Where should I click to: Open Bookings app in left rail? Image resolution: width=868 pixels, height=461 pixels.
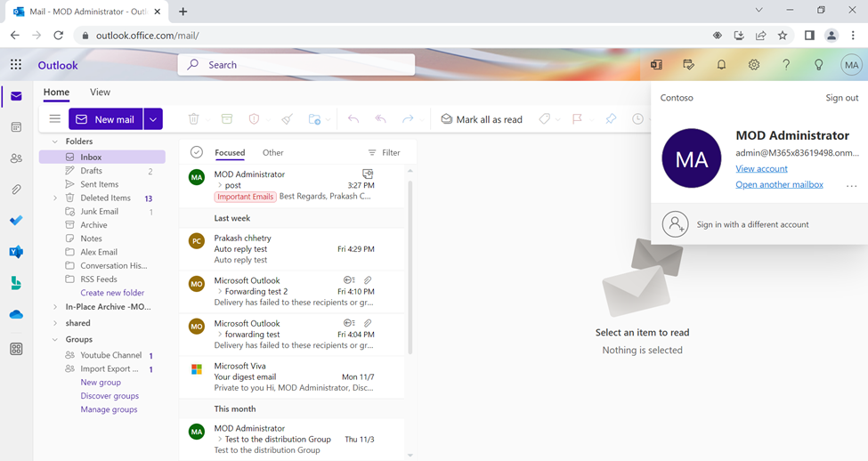point(16,283)
